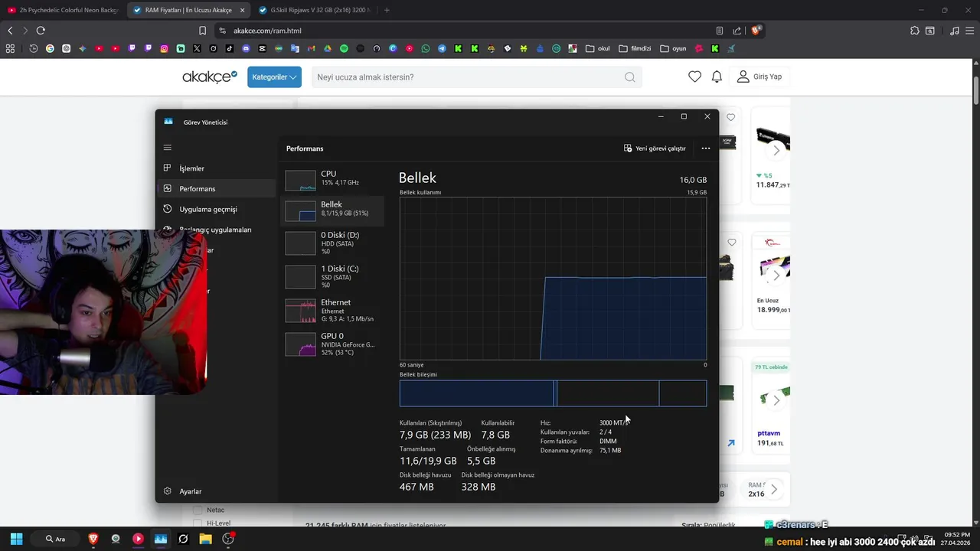Advance the 2x16 RAM filter chips arrow

click(x=774, y=489)
